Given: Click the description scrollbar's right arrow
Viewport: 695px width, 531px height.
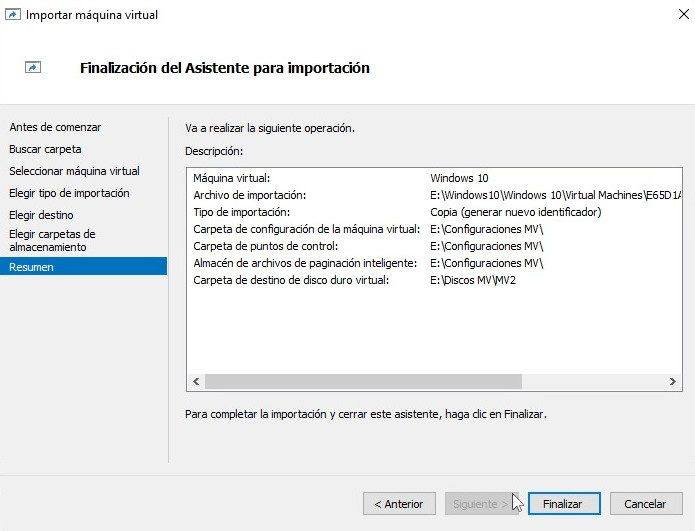Looking at the screenshot, I should pos(672,382).
